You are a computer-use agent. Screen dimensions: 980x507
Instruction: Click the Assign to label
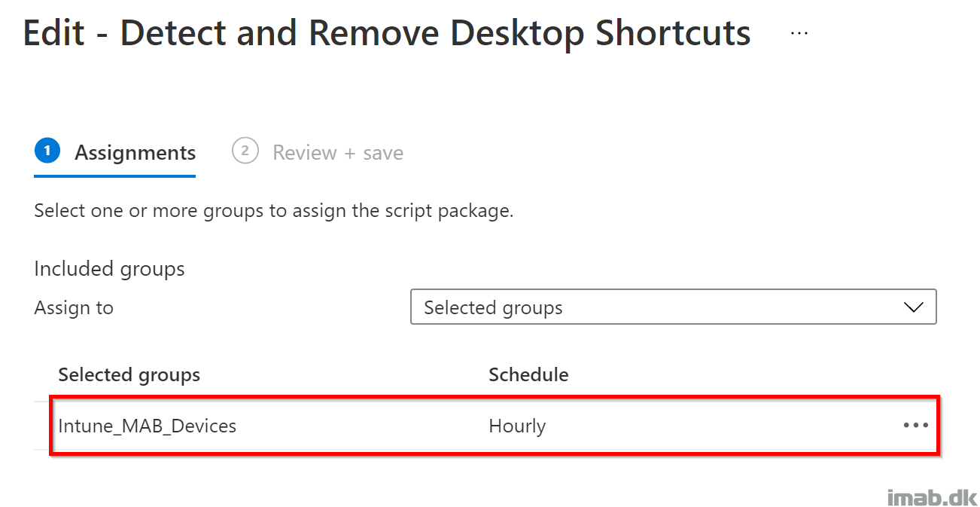[x=74, y=308]
